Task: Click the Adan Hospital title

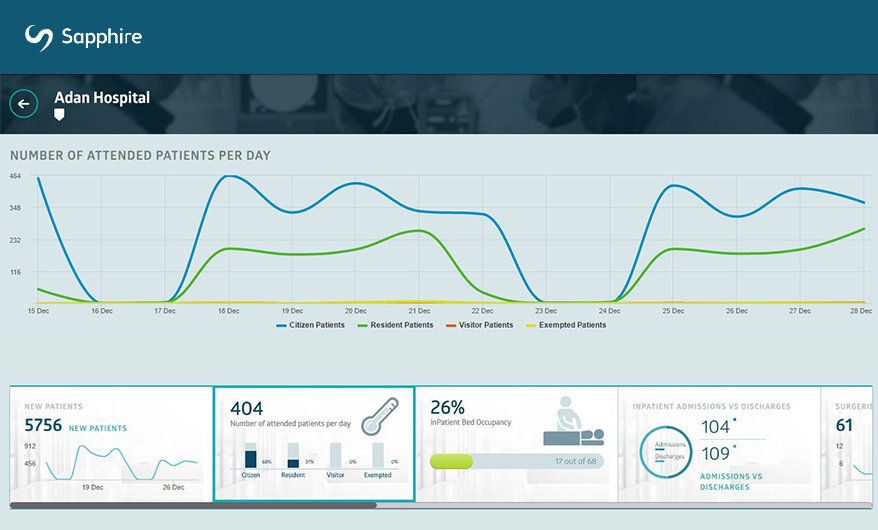Action: click(x=102, y=97)
